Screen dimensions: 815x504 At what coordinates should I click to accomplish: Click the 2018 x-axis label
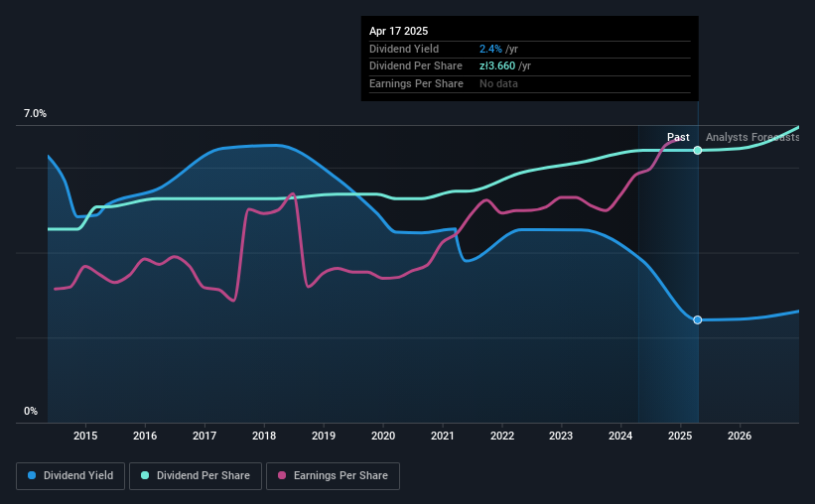[x=264, y=436]
